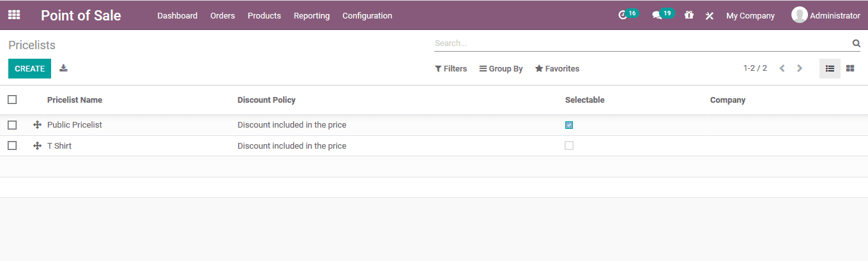The width and height of the screenshot is (868, 261).
Task: Toggle the select-all header checkbox
Action: click(x=12, y=100)
